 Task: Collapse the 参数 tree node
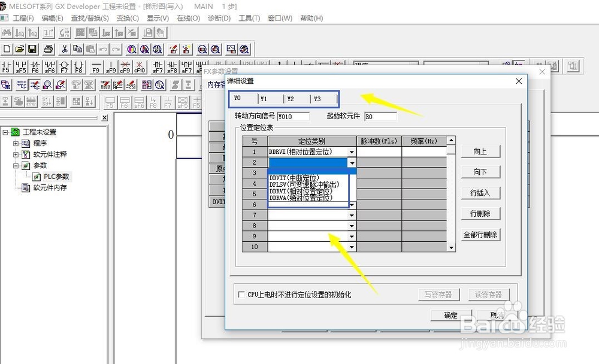pyautogui.click(x=16, y=166)
